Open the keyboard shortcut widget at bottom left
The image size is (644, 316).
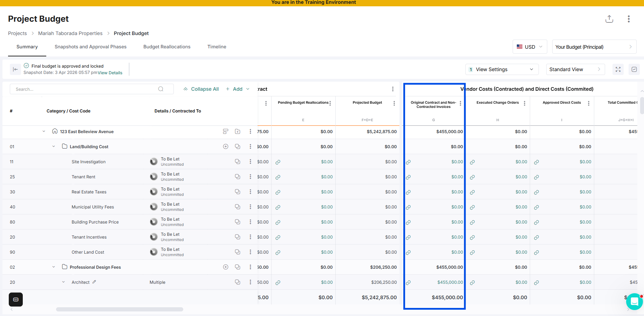pos(16,300)
